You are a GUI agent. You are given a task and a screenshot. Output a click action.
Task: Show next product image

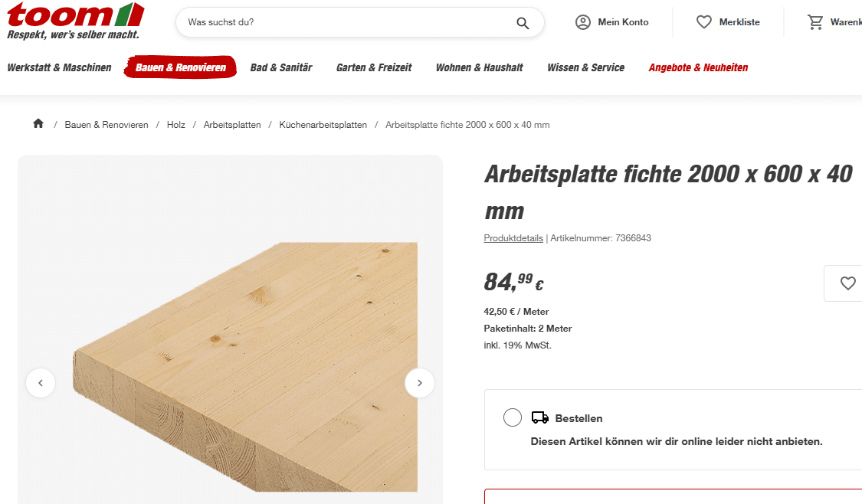click(419, 383)
